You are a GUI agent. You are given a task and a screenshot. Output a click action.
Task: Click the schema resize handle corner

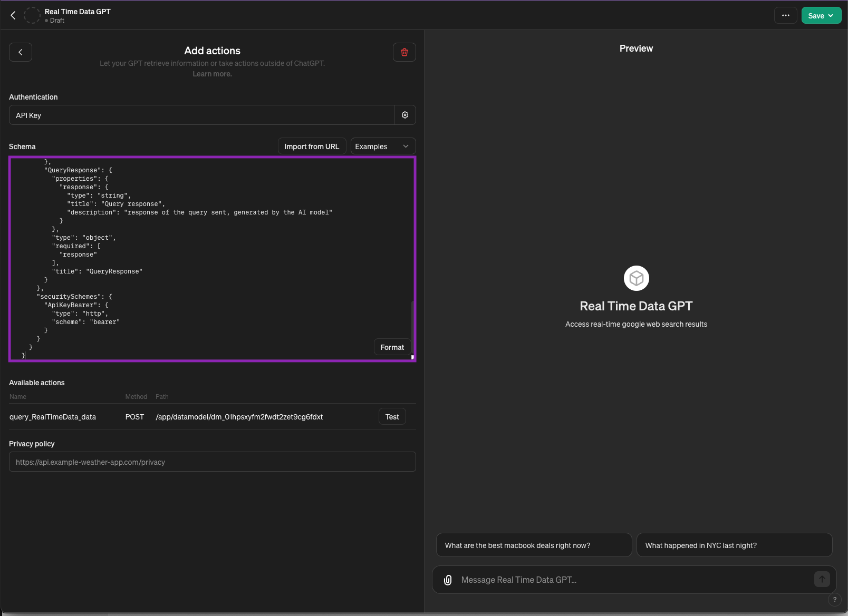click(x=412, y=357)
